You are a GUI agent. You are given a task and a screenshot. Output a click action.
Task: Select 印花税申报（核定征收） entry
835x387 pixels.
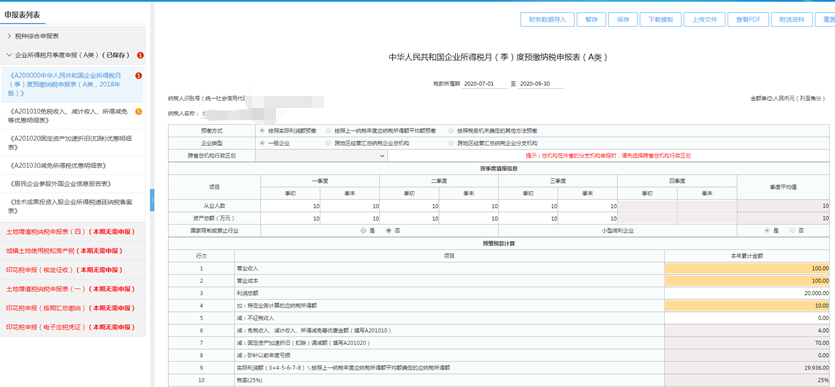(72, 270)
